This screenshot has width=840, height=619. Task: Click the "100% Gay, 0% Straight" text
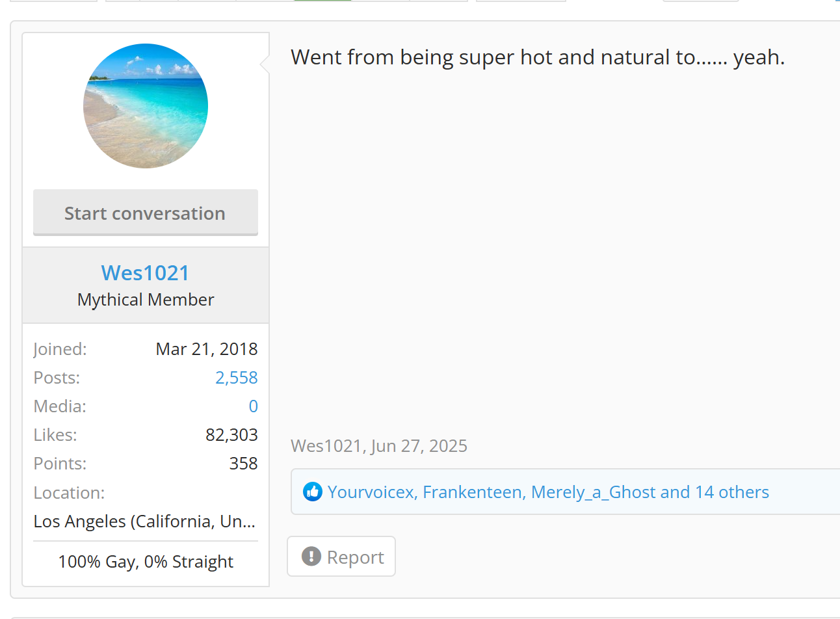point(146,562)
